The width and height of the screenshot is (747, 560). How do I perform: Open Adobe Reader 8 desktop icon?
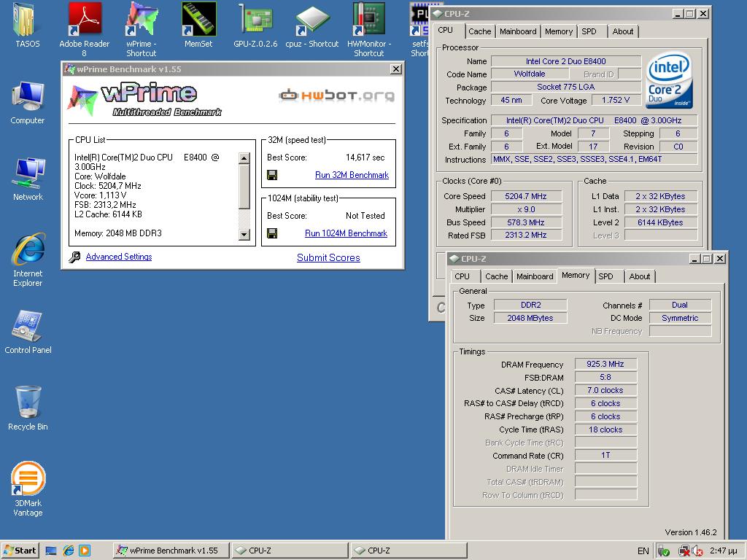tap(85, 20)
